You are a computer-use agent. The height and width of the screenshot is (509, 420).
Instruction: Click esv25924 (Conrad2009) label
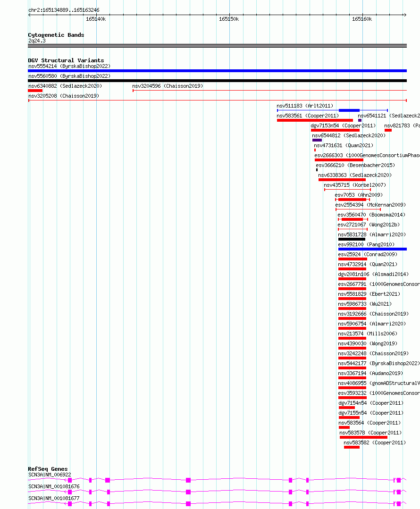pos(367,254)
